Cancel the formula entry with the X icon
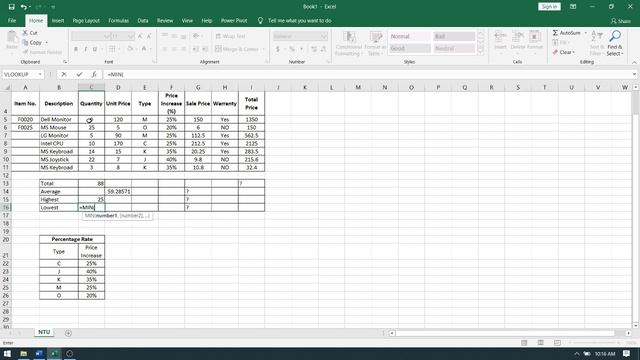 (x=64, y=74)
